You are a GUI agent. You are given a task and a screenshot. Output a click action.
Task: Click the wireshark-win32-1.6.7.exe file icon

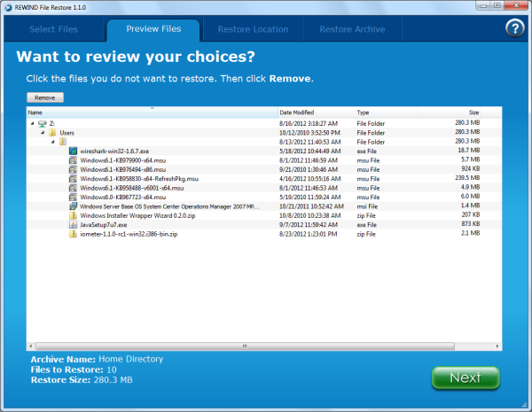(x=73, y=151)
